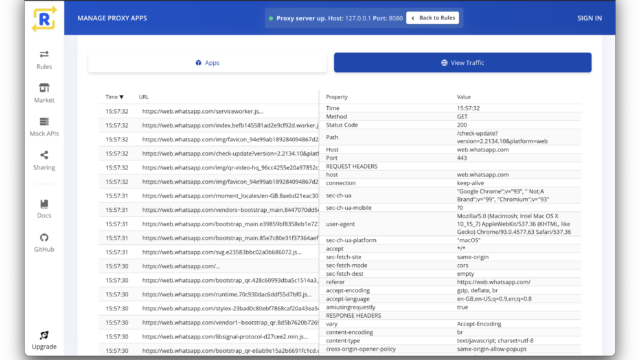Click Back to Rules button
The image size is (640, 360).
click(433, 18)
